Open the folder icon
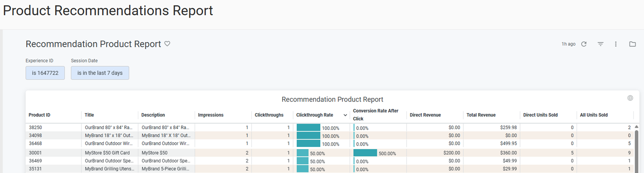This screenshot has width=644, height=173. [x=633, y=44]
